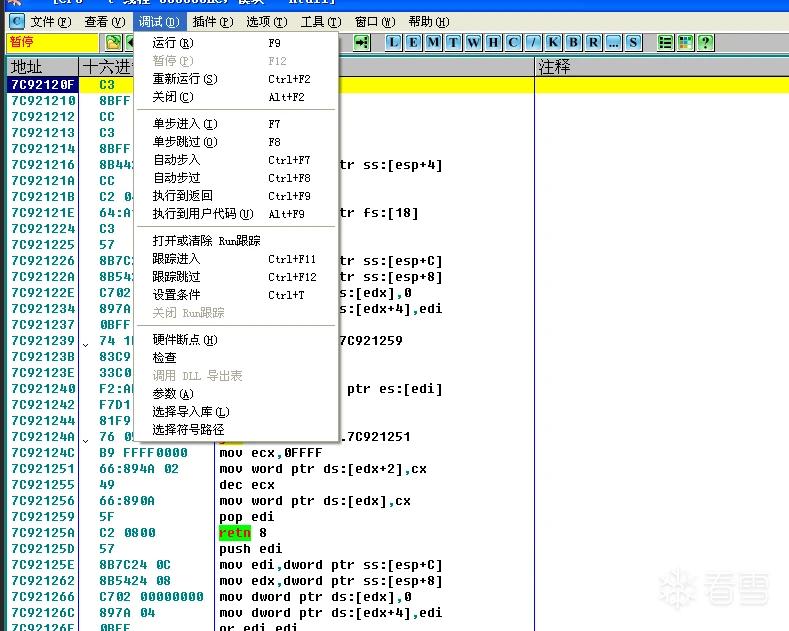Show Executable modules with E button
This screenshot has width=789, height=631.
click(x=414, y=43)
